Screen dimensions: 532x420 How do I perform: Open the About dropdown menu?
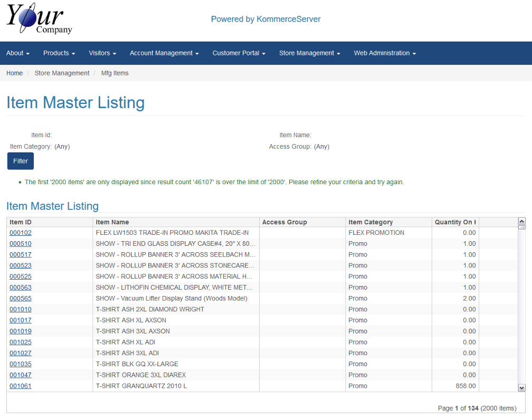[17, 53]
